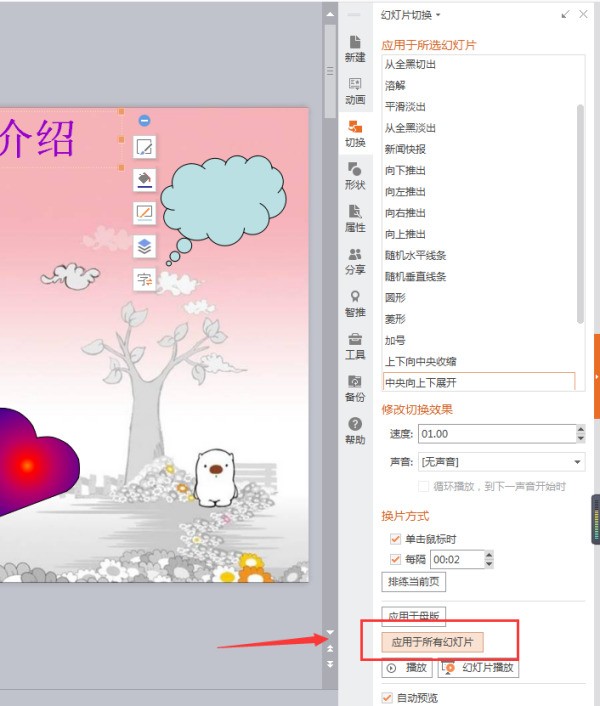Click 幻灯片播放 slideshow button
Viewport: 600px width, 706px height.
tap(478, 668)
